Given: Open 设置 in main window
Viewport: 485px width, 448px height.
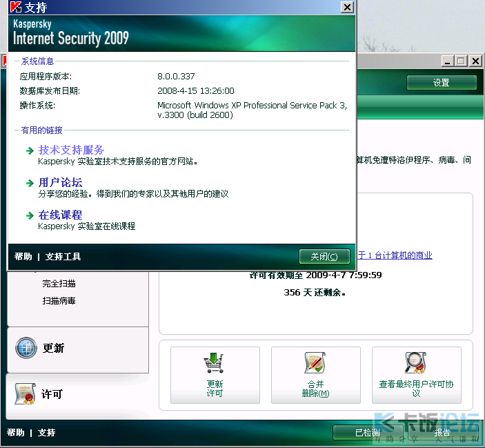Looking at the screenshot, I should [x=442, y=83].
